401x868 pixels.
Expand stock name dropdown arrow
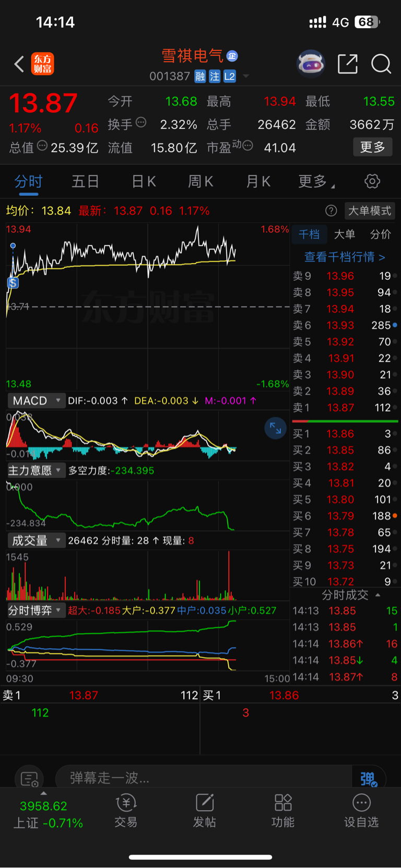(x=246, y=76)
